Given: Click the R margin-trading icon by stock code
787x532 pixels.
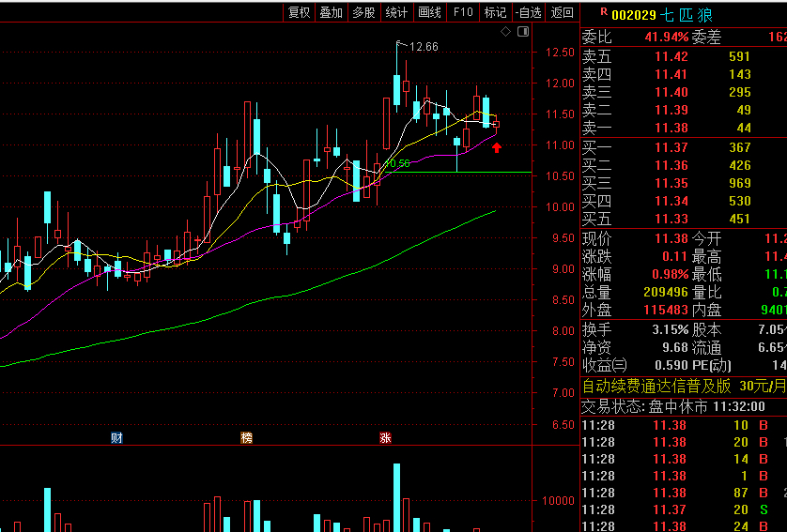Looking at the screenshot, I should (x=604, y=11).
